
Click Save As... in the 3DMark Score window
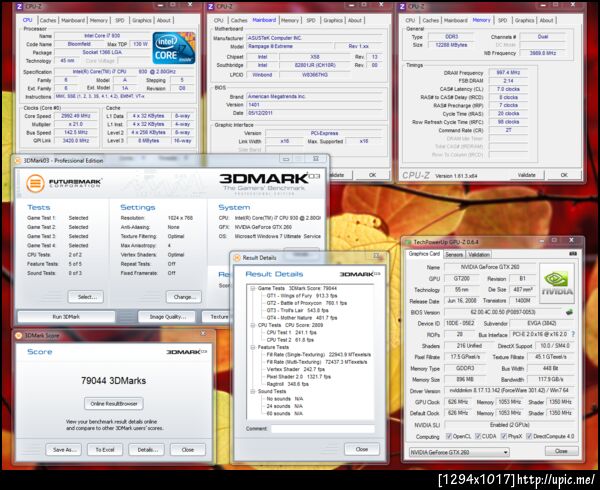(x=64, y=450)
